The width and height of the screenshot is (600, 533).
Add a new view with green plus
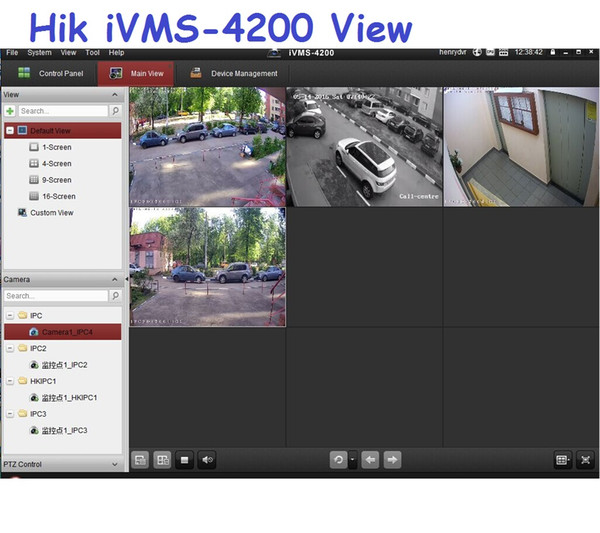click(10, 111)
